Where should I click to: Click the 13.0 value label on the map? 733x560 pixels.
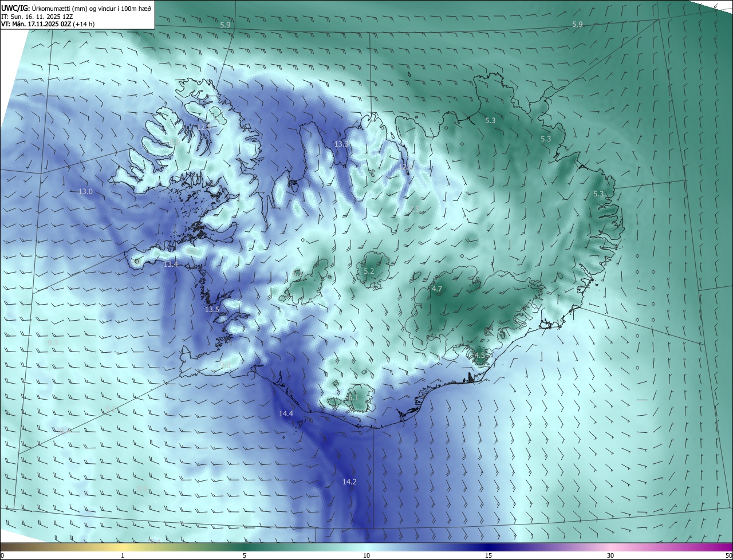[85, 192]
